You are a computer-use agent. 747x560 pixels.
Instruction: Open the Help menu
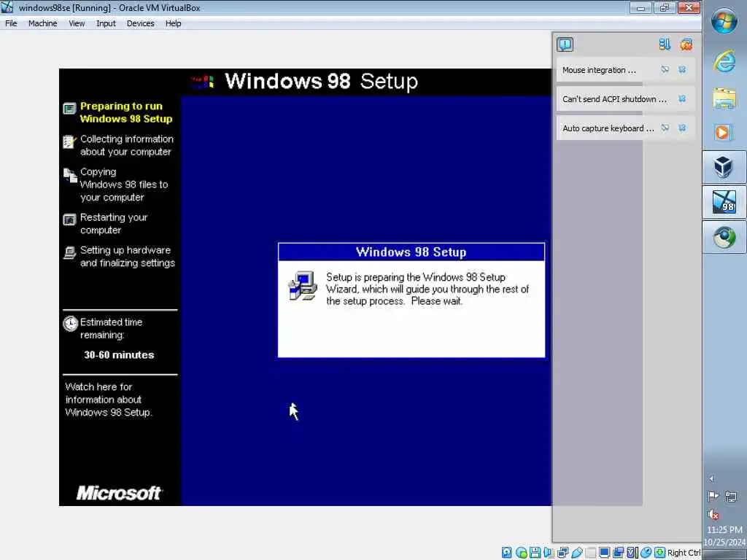coord(173,23)
